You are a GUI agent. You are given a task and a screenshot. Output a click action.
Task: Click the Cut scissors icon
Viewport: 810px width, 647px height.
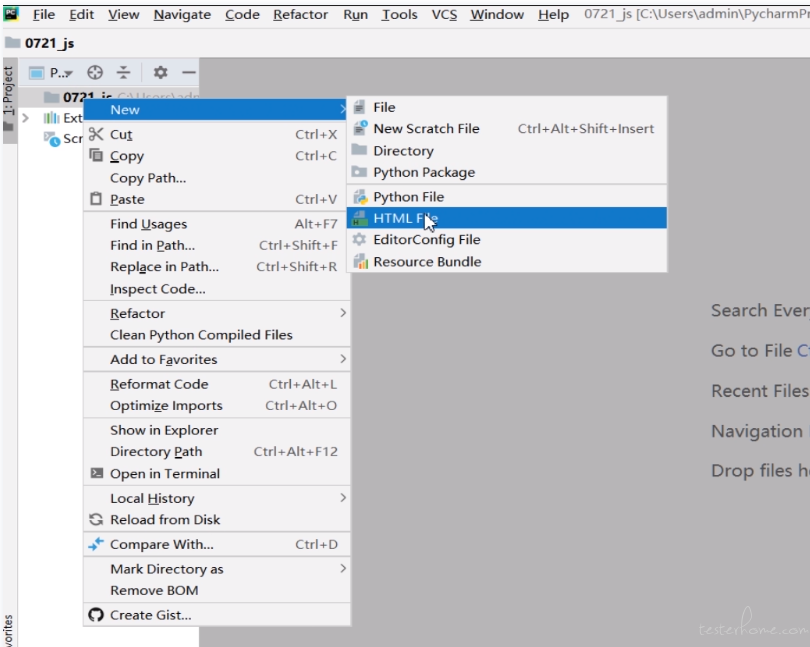point(96,134)
